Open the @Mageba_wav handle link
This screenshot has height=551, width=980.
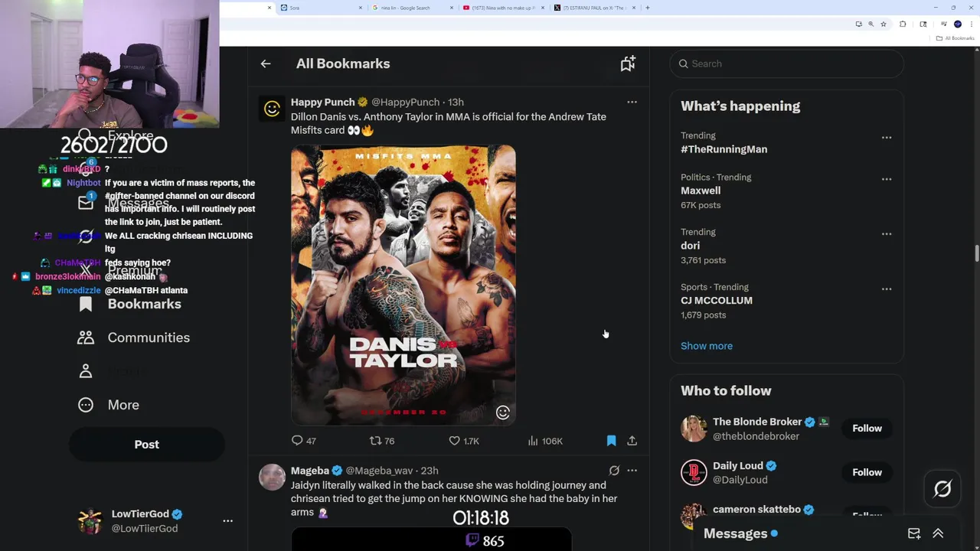(x=380, y=471)
